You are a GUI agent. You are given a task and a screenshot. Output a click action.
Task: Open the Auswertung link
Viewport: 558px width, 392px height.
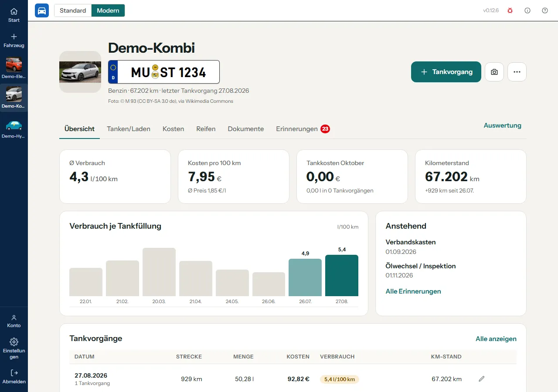[x=502, y=125]
